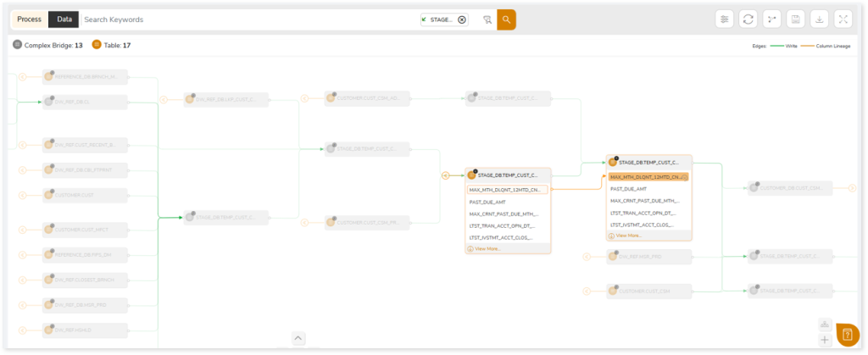Open the filter settings sliders icon
The width and height of the screenshot is (868, 355).
724,19
